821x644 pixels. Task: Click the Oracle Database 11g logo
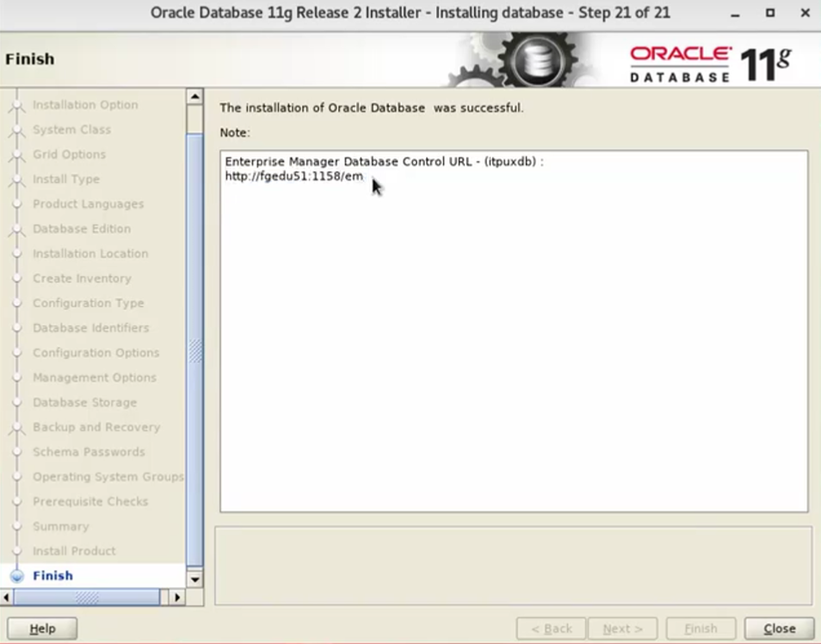click(711, 64)
